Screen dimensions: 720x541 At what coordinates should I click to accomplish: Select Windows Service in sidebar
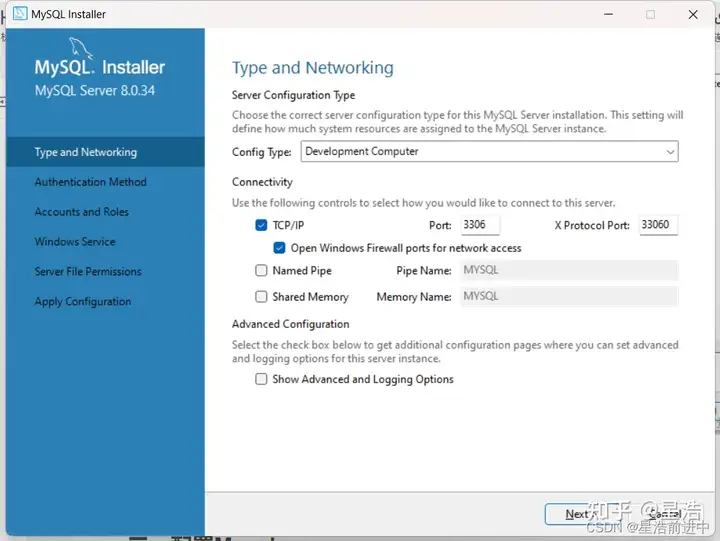tap(75, 242)
